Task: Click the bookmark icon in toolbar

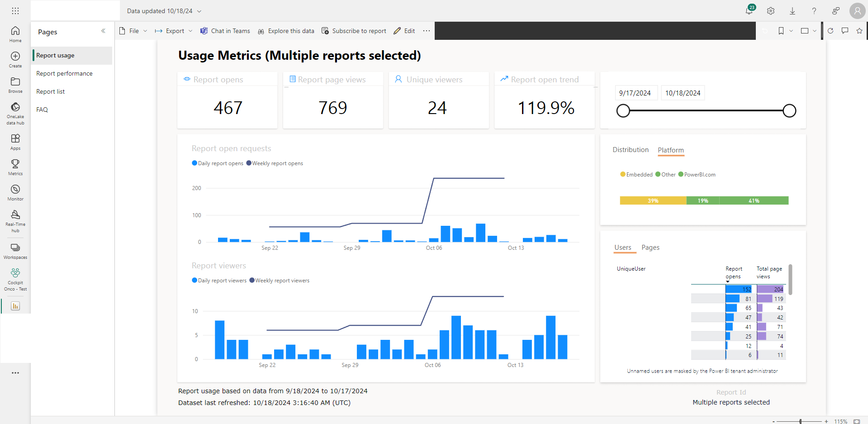Action: click(781, 31)
